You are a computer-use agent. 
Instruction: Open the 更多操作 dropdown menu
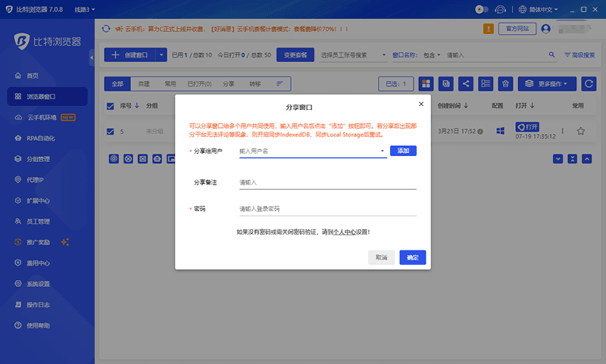point(546,83)
